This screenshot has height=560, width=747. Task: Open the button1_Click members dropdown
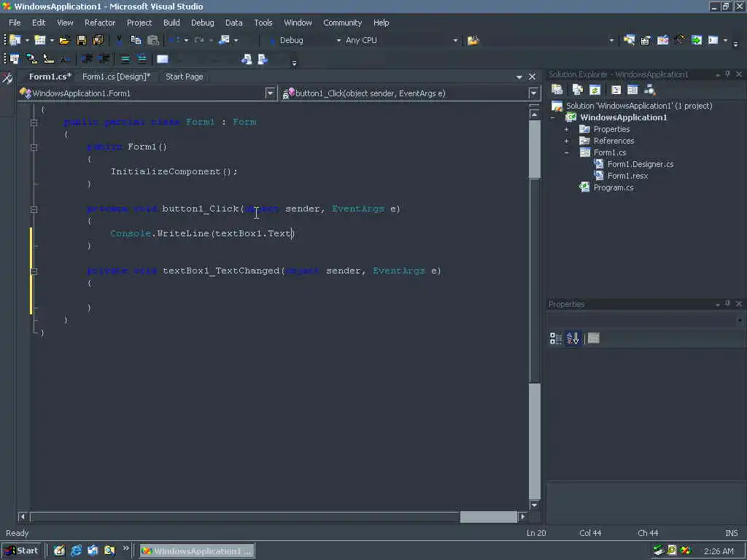[x=533, y=93]
